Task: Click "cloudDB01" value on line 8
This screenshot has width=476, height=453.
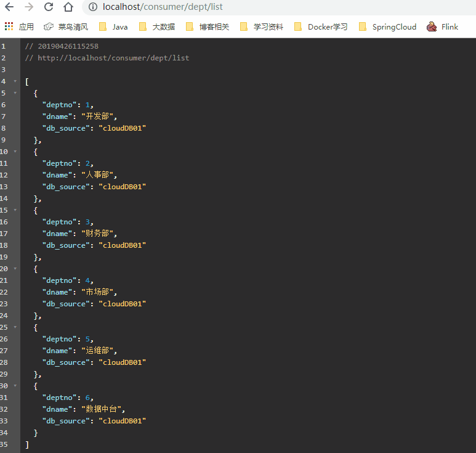Action: pyautogui.click(x=123, y=128)
